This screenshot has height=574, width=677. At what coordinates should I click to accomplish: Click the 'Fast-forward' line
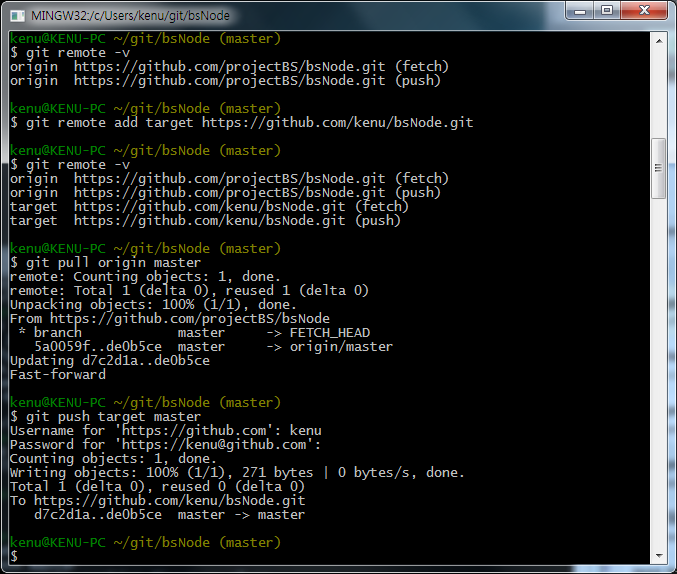point(58,375)
